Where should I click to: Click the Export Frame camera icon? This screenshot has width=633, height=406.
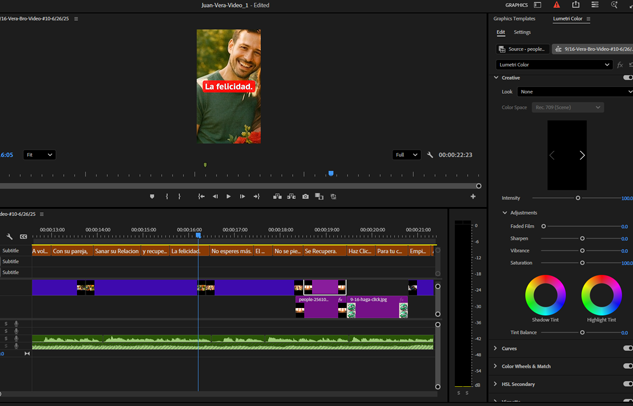pos(305,197)
